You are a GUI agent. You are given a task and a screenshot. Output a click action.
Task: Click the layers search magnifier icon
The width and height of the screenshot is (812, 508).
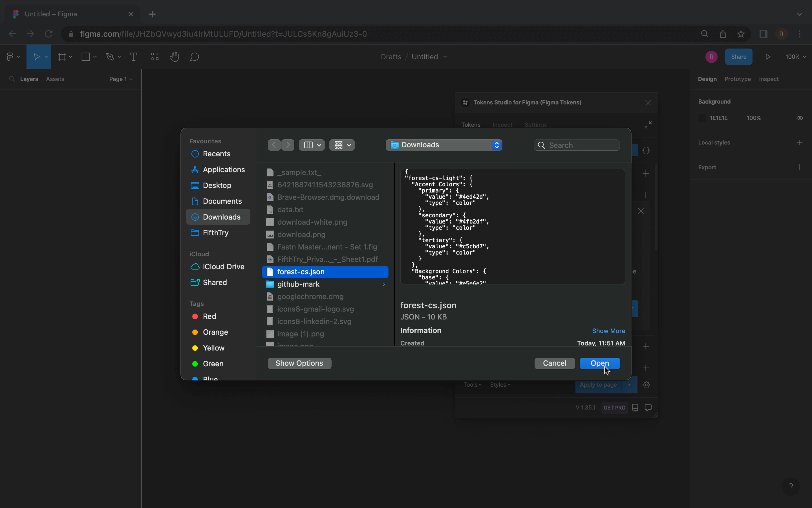(x=12, y=79)
